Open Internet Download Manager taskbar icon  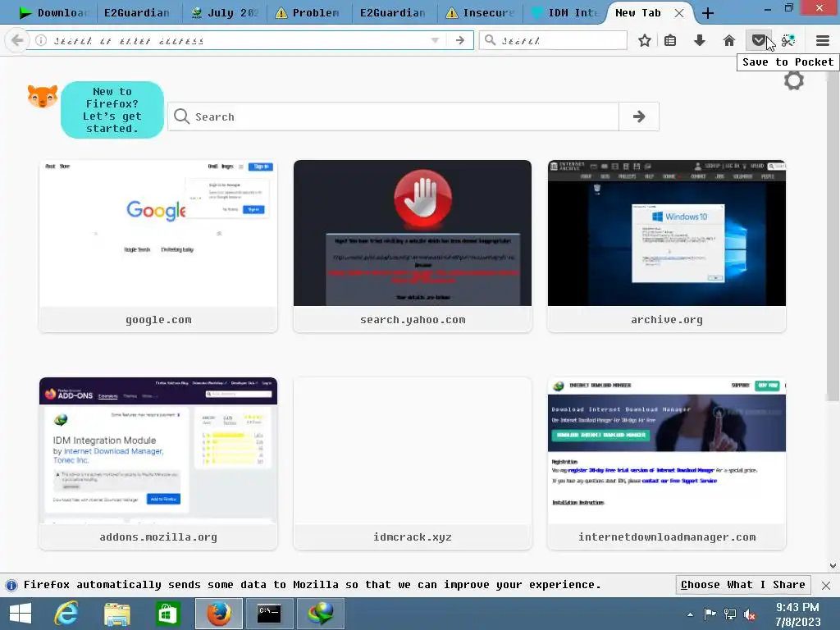point(321,614)
